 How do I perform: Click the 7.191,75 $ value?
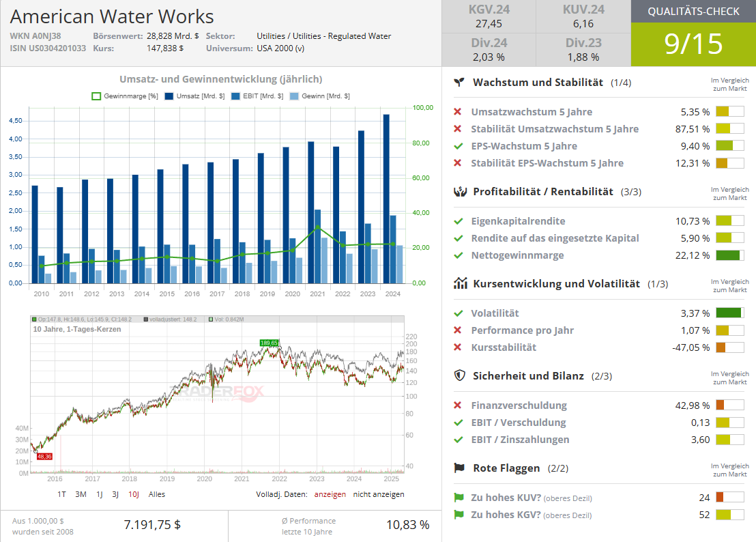(152, 525)
